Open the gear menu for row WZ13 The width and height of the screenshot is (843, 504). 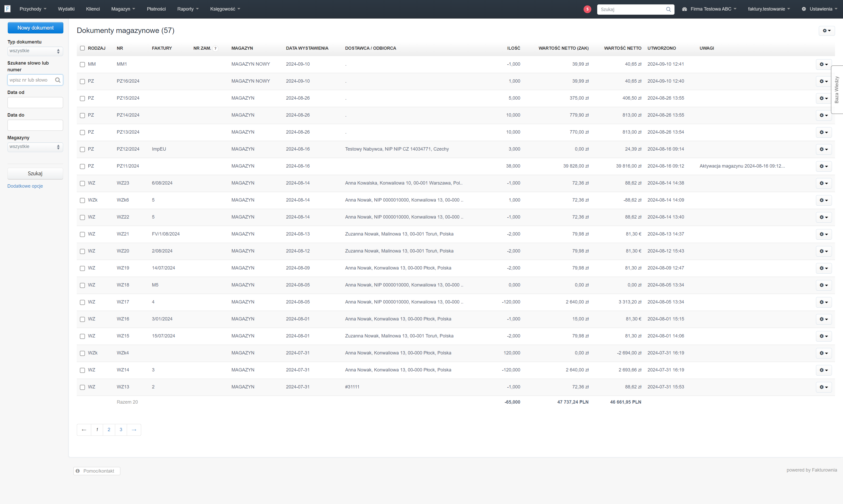[824, 387]
